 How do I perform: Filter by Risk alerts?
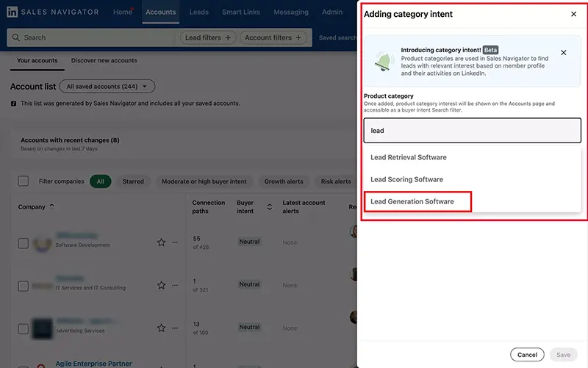click(x=336, y=181)
